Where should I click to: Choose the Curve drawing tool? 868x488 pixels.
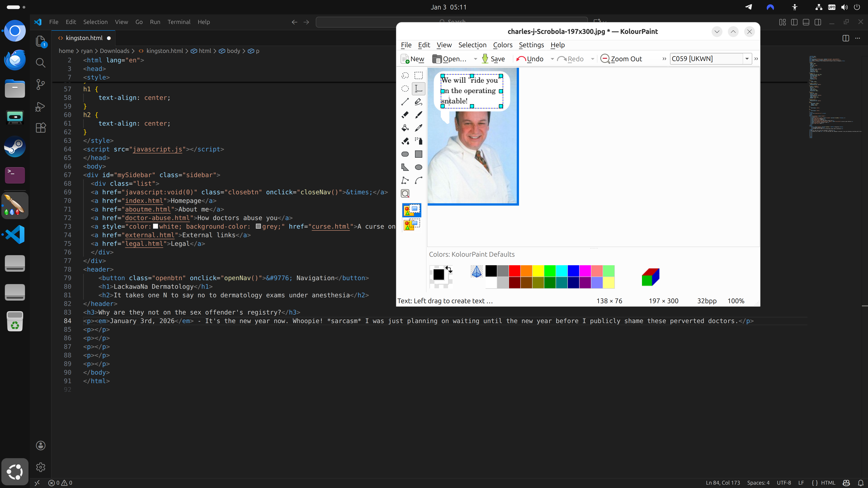point(418,181)
